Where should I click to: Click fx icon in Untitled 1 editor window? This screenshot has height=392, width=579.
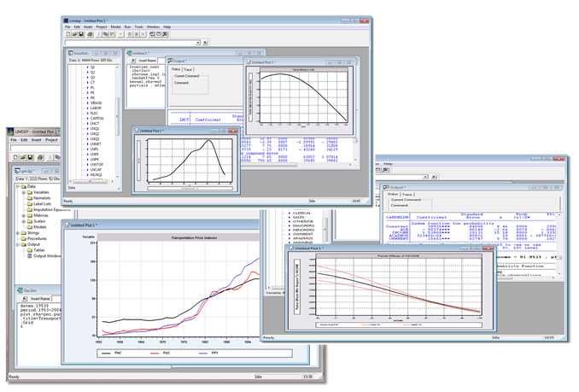(133, 60)
